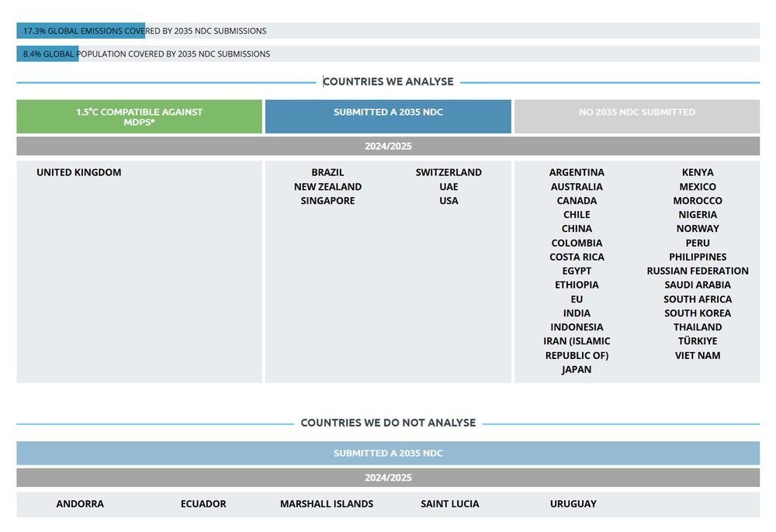Click the 8.4% global population coverage bar

pos(388,54)
